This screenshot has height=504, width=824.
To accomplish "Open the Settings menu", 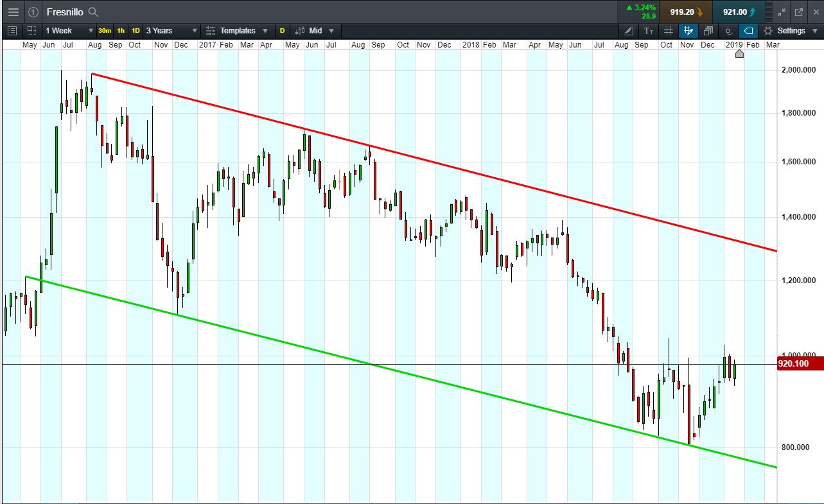I will (785, 31).
